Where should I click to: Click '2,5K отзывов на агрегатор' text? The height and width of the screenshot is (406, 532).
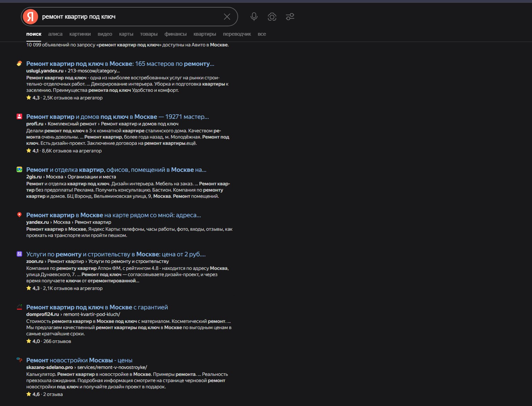pos(73,98)
